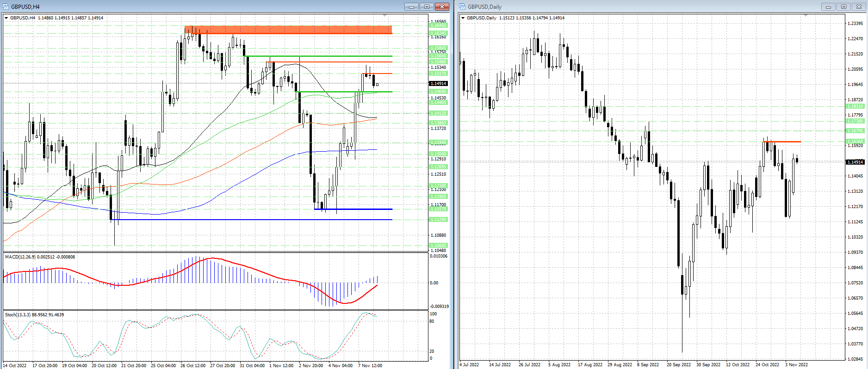
Task: Click the 1.14914 current price label on H4
Action: click(438, 84)
